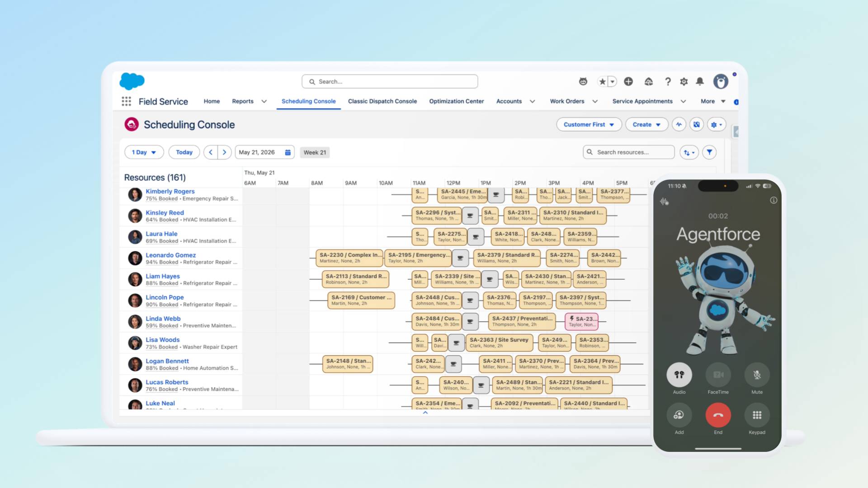Open the user profile avatar
The width and height of the screenshot is (868, 488).
721,81
